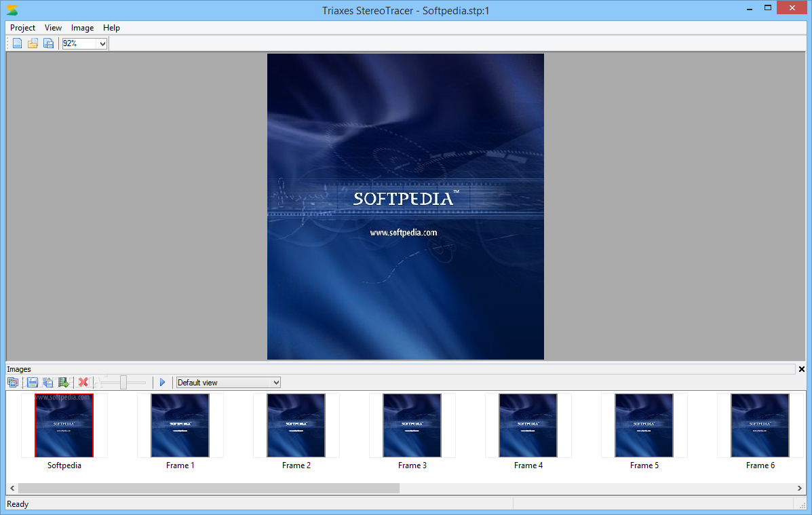
Task: Start frame animation with blue play button
Action: 162,383
